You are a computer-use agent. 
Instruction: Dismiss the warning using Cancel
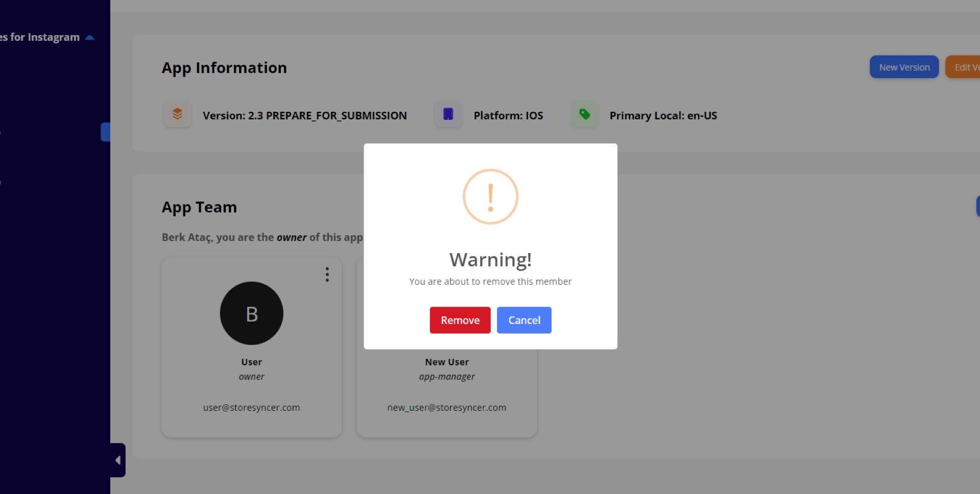[x=524, y=320]
